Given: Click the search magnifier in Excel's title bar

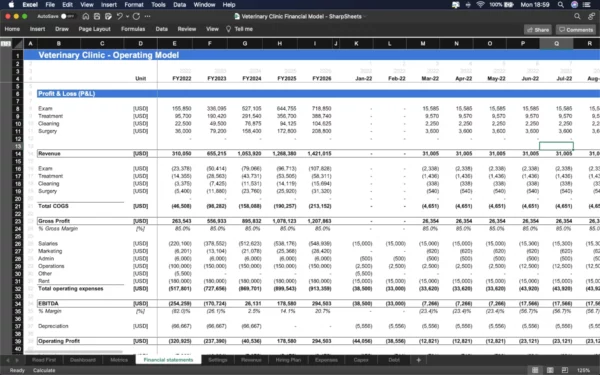Looking at the screenshot, I should tap(577, 16).
